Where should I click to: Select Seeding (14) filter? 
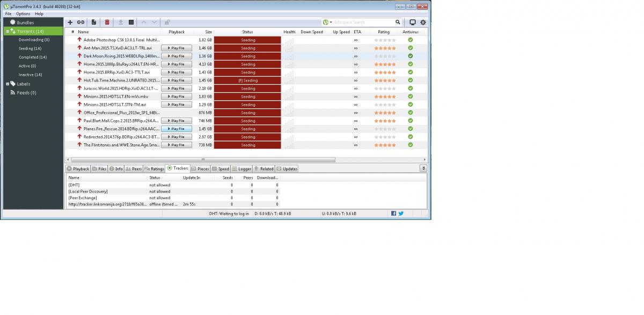click(x=30, y=48)
